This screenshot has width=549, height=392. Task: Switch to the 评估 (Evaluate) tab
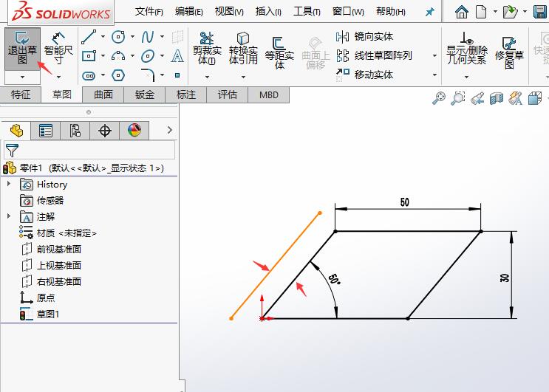[x=228, y=94]
